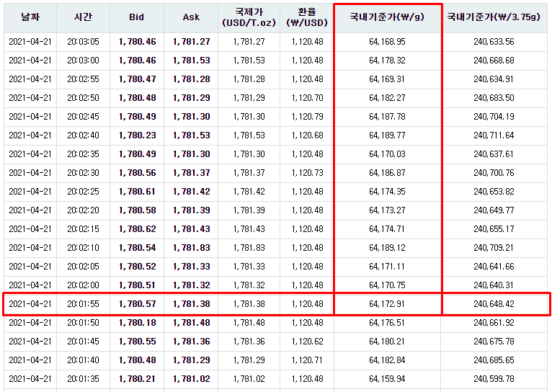Viewport: 552px width, 392px height.
Task: Click the Bid column header
Action: point(137,17)
